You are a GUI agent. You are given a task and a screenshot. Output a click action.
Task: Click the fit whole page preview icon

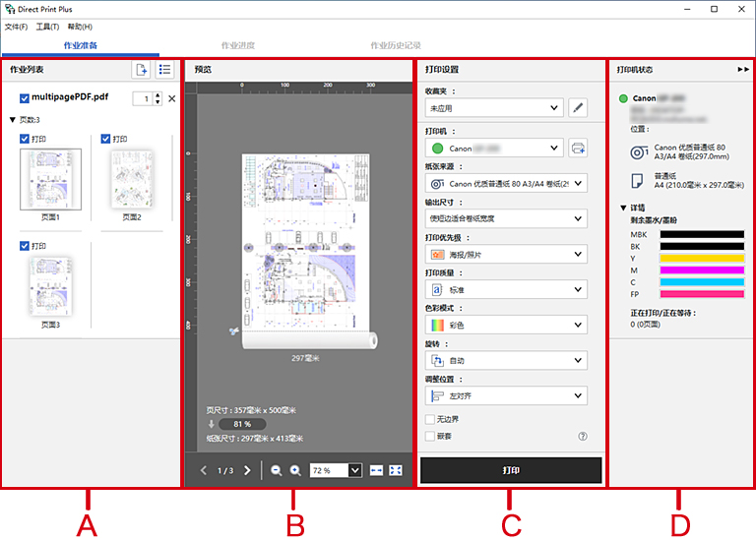(x=396, y=470)
